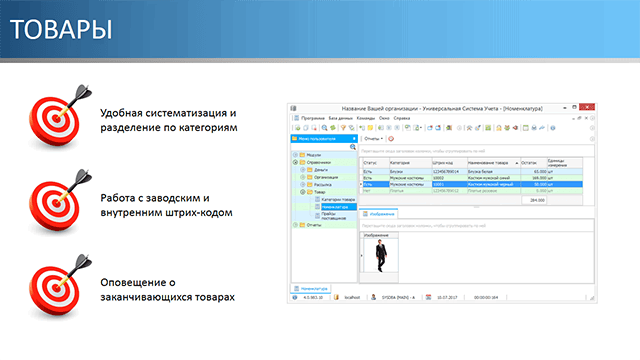Sort by the Категория column header
640x360 pixels.
(x=410, y=163)
